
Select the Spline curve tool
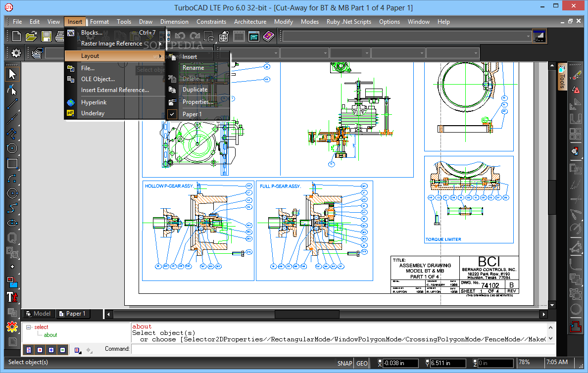[12, 208]
